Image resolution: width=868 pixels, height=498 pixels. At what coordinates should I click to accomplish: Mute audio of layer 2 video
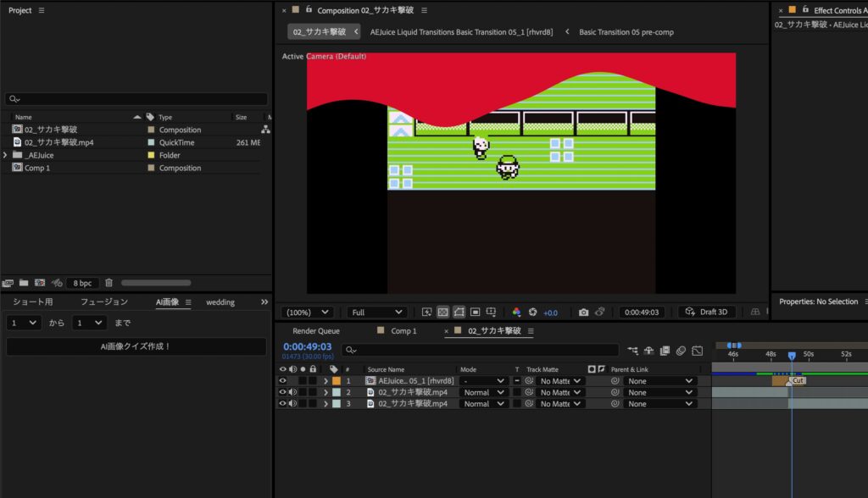[x=293, y=393]
